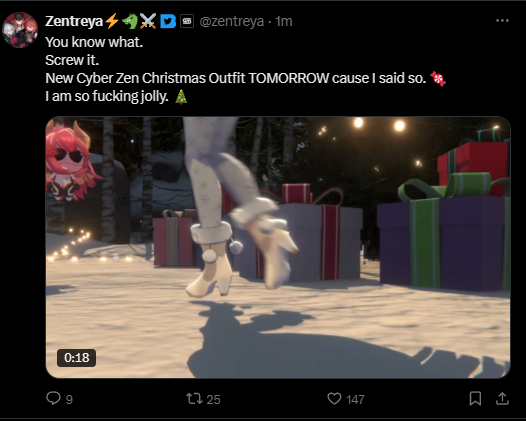The width and height of the screenshot is (526, 421).
Task: Open the share post upload icon
Action: (x=502, y=399)
